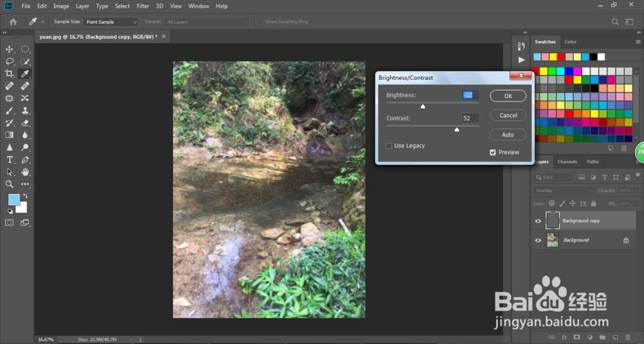The height and width of the screenshot is (344, 644).
Task: Open the search magnifier icon
Action: [615, 22]
